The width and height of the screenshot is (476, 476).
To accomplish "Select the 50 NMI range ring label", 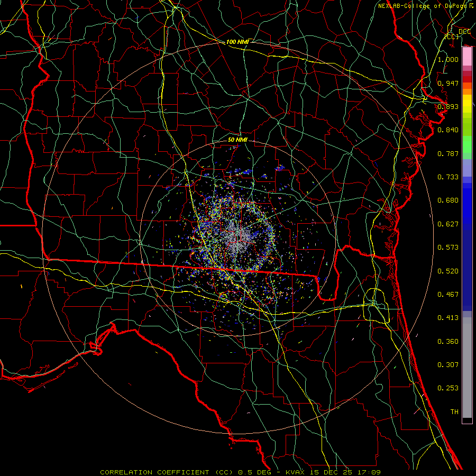I will tap(237, 140).
